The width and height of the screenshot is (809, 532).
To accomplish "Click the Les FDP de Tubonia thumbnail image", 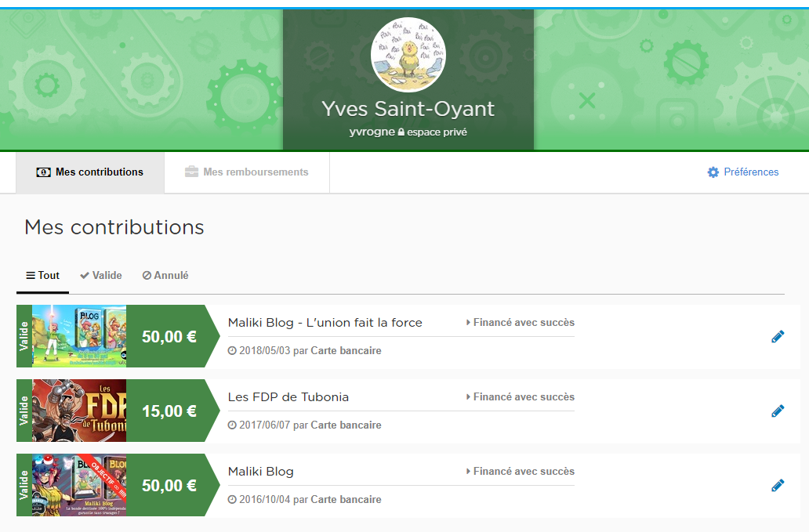I will click(x=78, y=411).
